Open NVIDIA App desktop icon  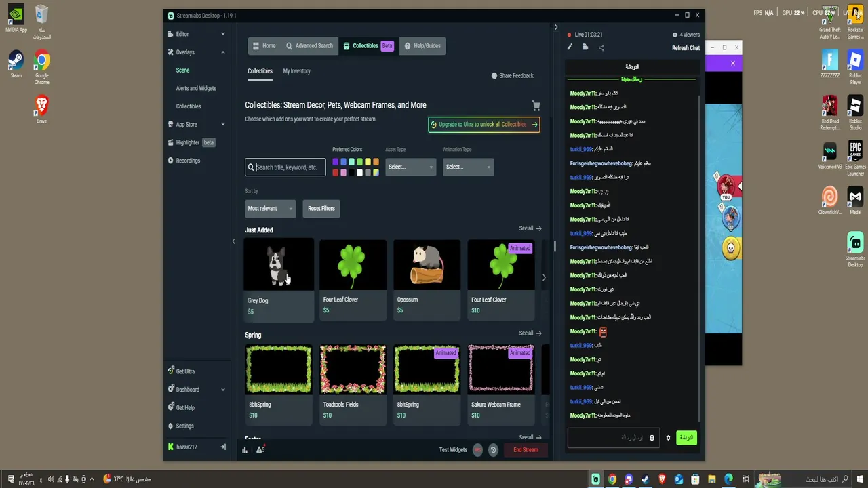pyautogui.click(x=16, y=19)
